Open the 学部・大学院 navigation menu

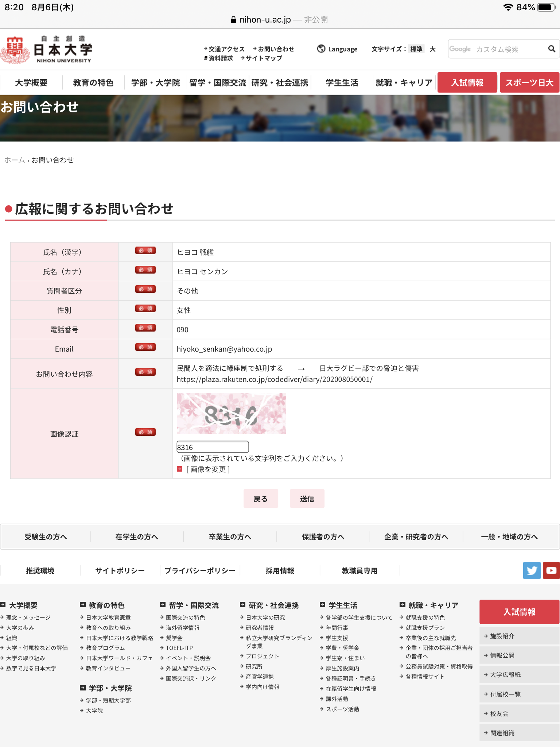click(x=155, y=83)
